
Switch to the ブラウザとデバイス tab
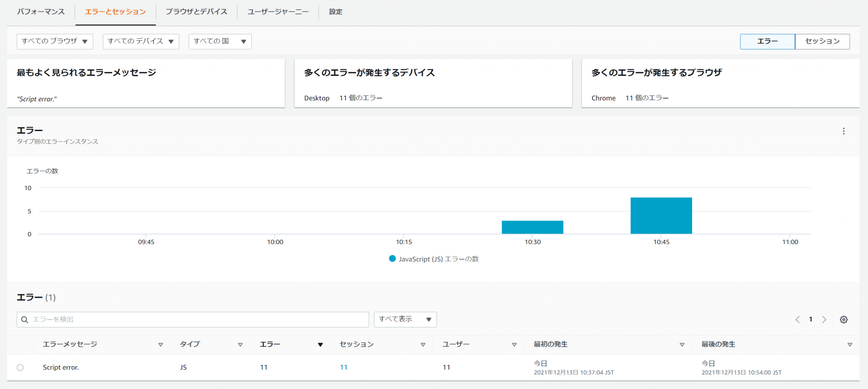pos(197,11)
